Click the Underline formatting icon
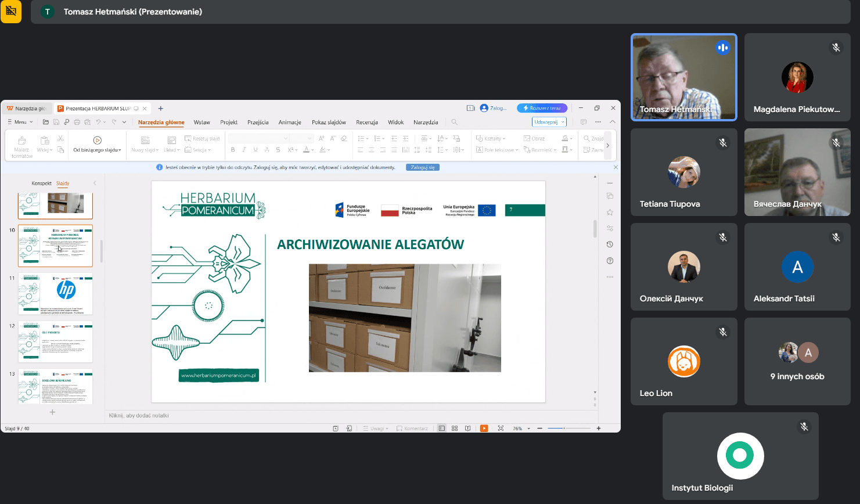 point(256,150)
